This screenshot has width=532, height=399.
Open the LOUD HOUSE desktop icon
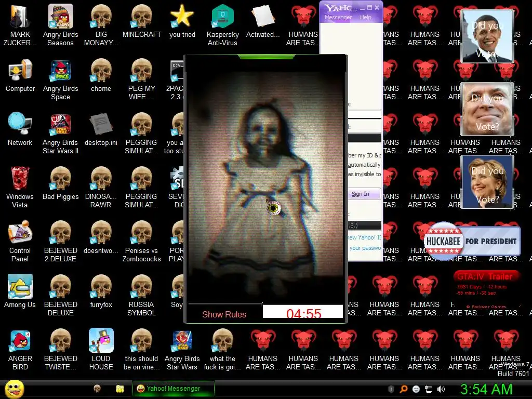click(x=101, y=350)
